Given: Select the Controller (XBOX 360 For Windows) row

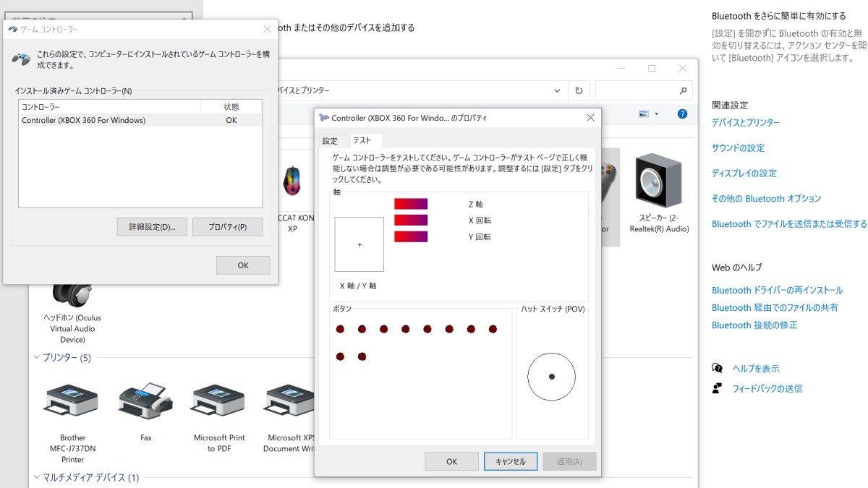Looking at the screenshot, I should pos(140,121).
